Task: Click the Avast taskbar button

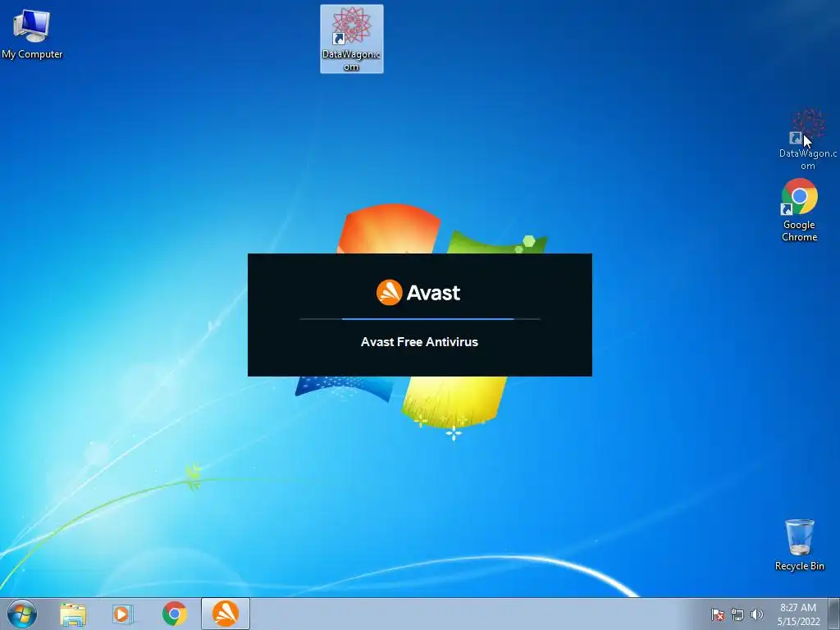Action: [226, 614]
